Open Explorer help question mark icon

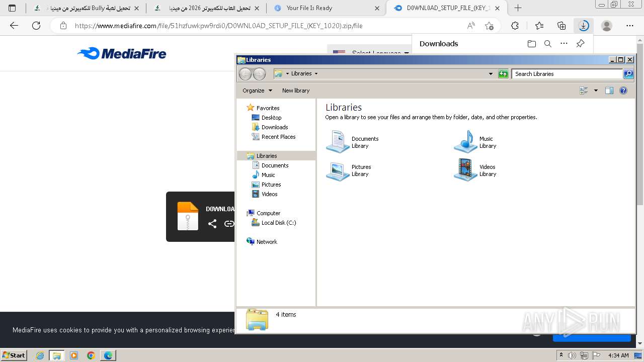[x=623, y=90]
